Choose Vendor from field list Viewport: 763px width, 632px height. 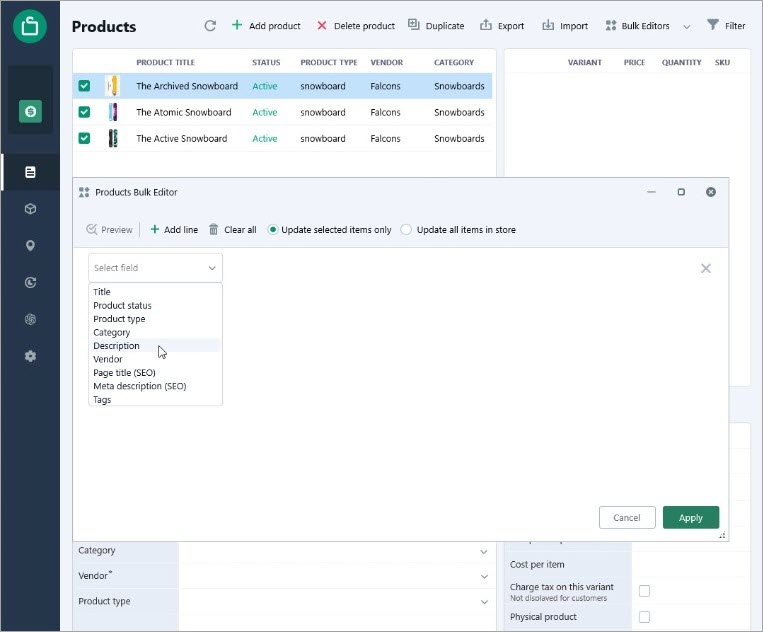(x=108, y=360)
